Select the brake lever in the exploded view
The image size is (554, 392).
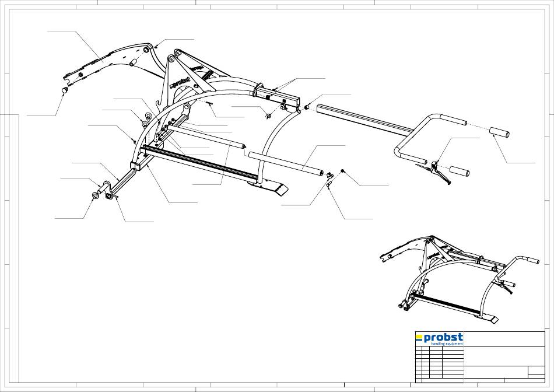pyautogui.click(x=434, y=171)
